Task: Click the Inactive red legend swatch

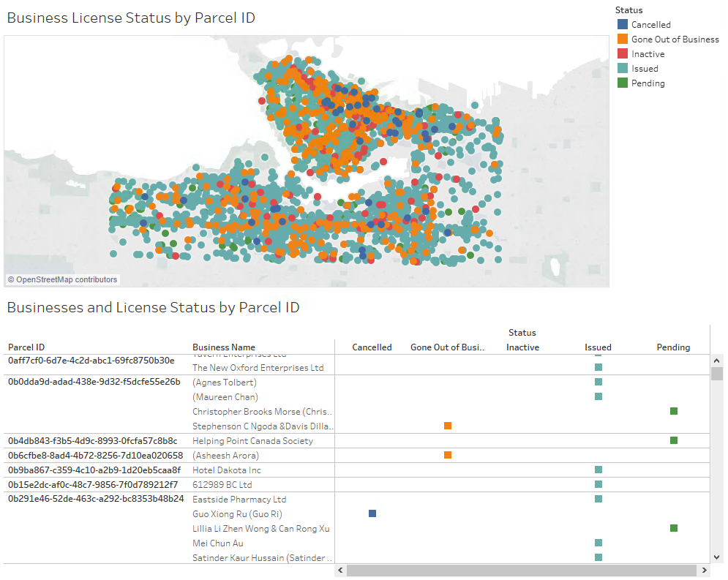Action: pos(623,54)
